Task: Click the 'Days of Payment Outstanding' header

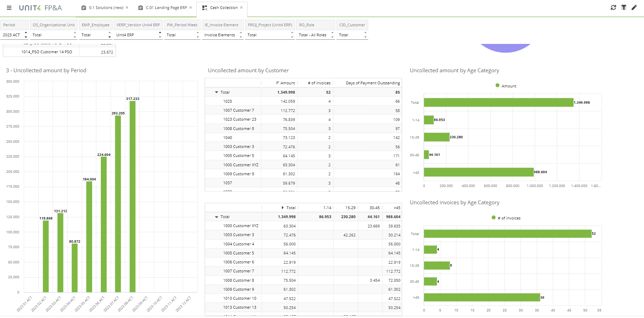Action: [x=372, y=83]
